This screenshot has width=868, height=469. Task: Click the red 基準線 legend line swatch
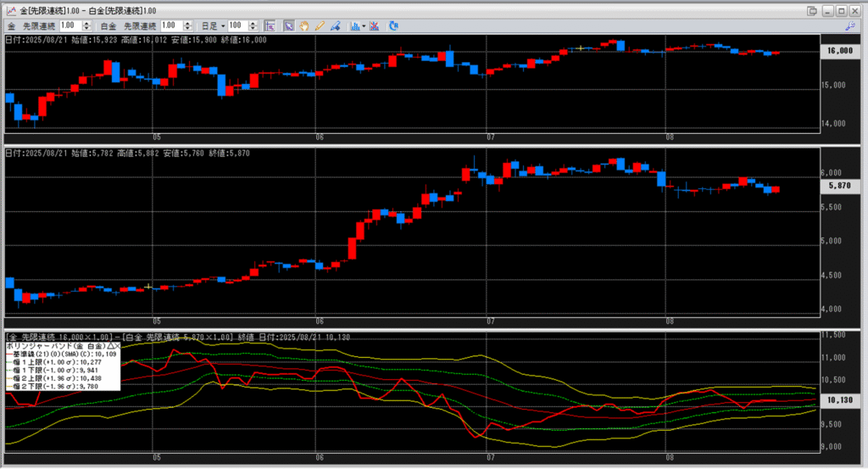pyautogui.click(x=10, y=355)
